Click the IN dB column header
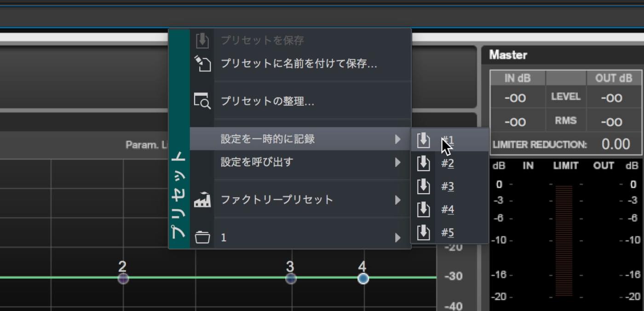 tap(517, 78)
